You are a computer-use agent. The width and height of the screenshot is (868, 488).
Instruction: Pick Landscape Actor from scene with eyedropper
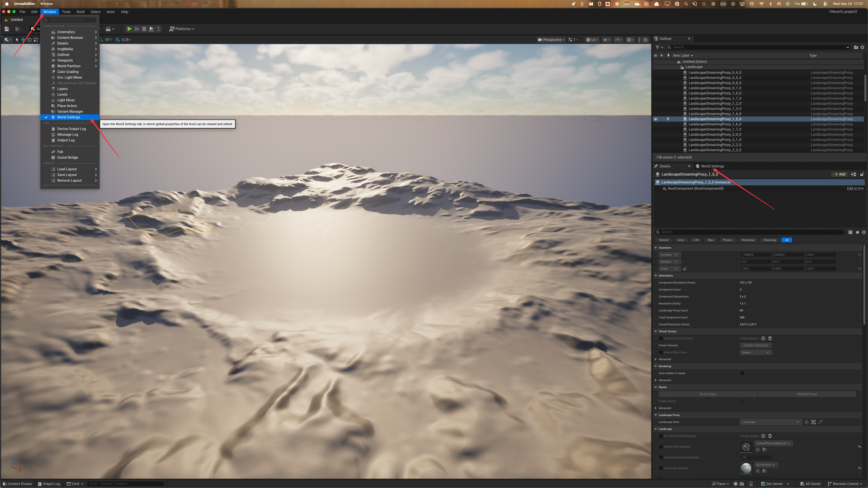coord(820,422)
